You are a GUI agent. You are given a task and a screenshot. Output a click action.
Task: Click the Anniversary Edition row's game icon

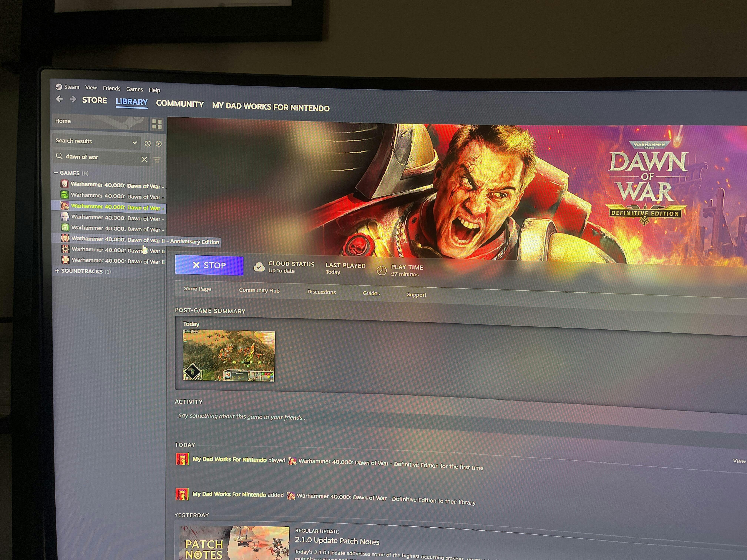coord(65,238)
